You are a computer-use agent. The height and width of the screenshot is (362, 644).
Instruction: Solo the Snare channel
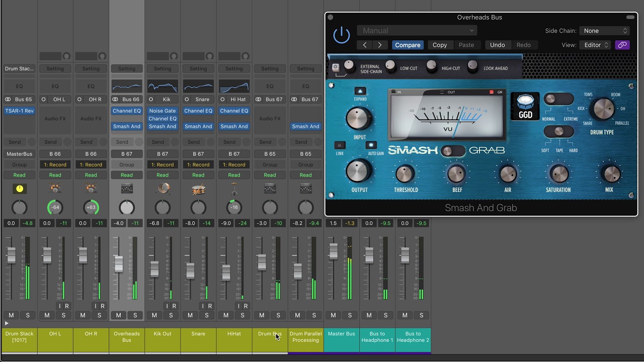coord(207,315)
